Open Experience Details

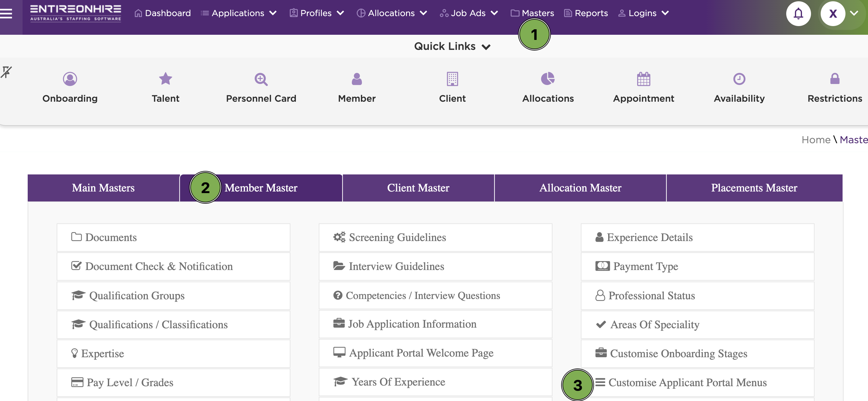(x=697, y=238)
